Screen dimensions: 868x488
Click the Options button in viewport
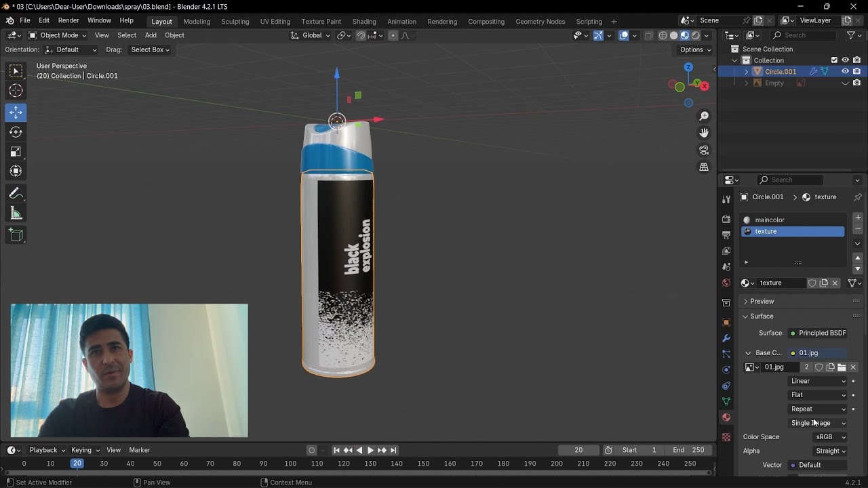pyautogui.click(x=695, y=49)
